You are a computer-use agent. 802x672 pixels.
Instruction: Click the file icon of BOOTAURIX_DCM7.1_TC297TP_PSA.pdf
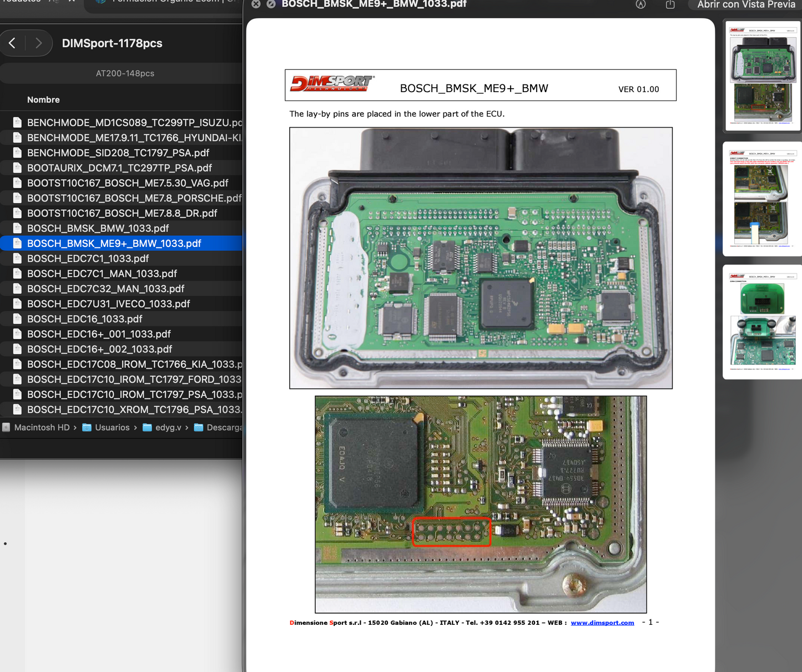point(17,168)
